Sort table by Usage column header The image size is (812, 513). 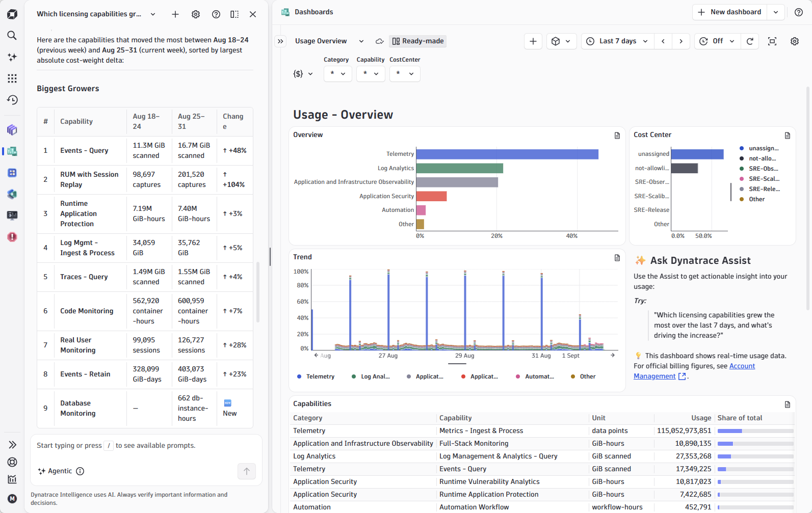coord(701,418)
